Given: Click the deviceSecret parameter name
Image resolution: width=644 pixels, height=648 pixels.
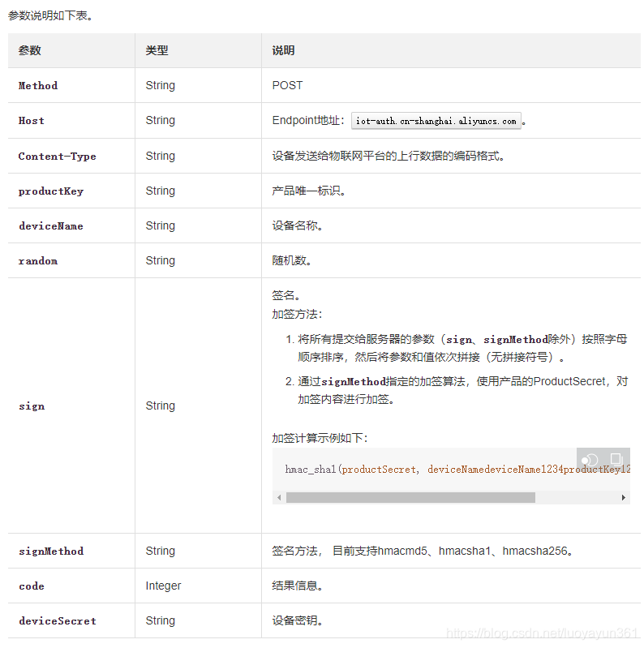Looking at the screenshot, I should pyautogui.click(x=57, y=621).
